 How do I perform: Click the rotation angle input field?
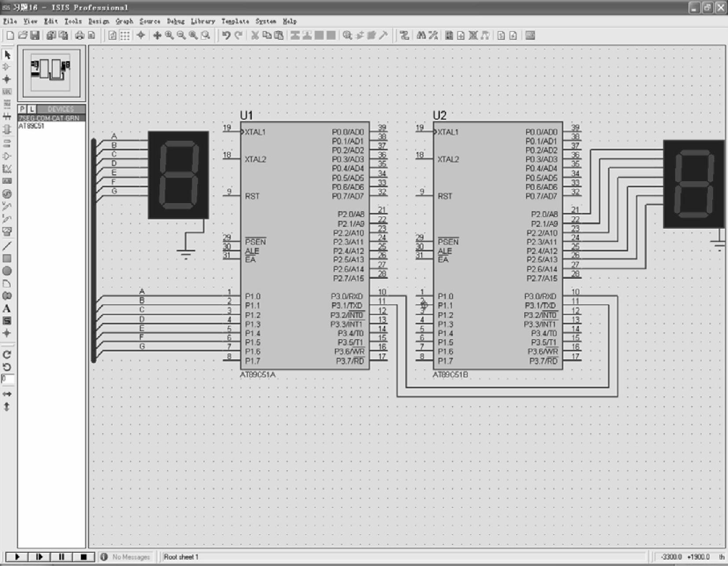click(x=7, y=379)
